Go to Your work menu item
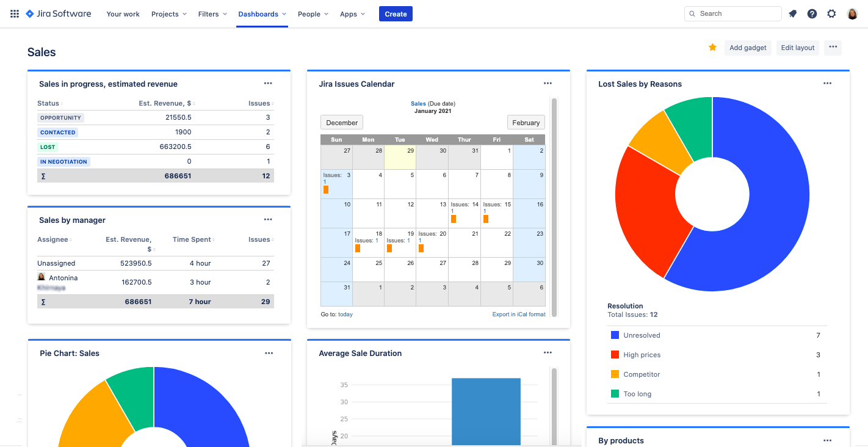 (123, 14)
